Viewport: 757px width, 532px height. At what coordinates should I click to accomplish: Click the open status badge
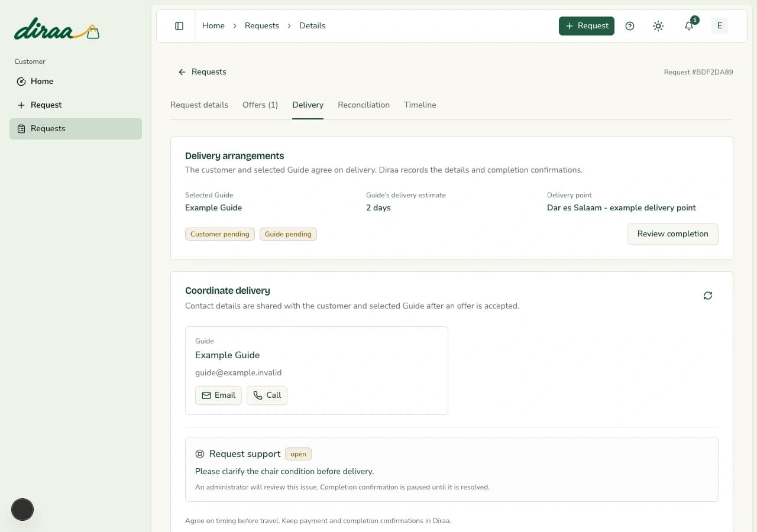[x=298, y=454]
